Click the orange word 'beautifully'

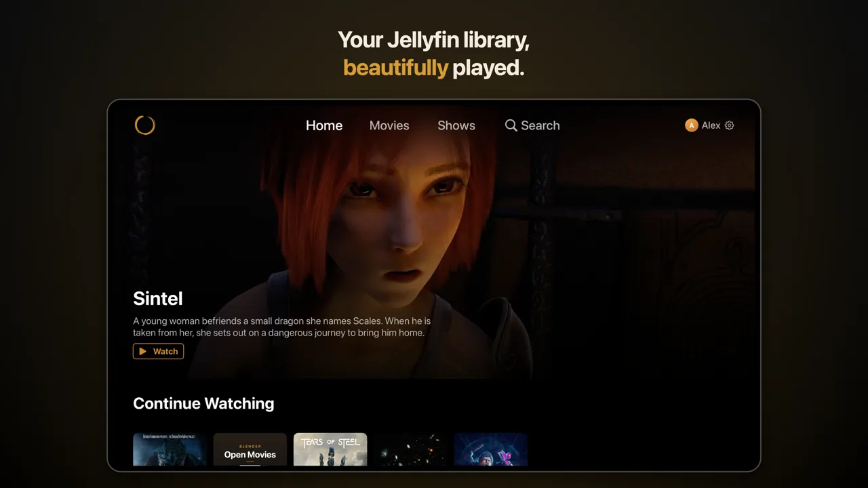395,68
